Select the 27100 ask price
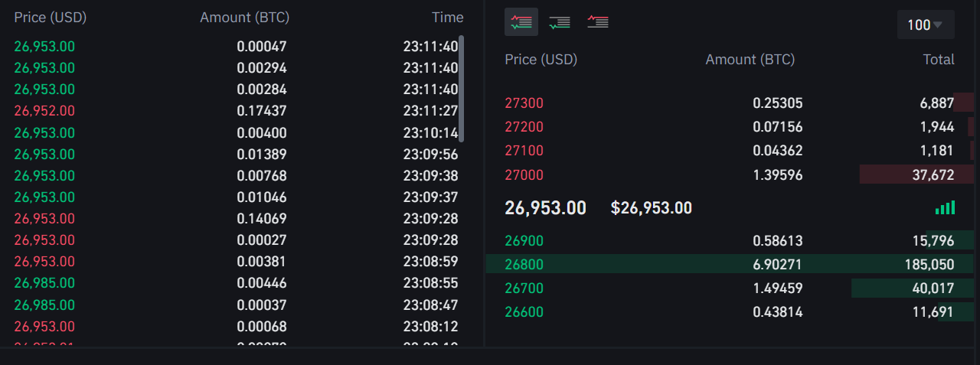Viewport: 980px width, 365px height. click(524, 151)
